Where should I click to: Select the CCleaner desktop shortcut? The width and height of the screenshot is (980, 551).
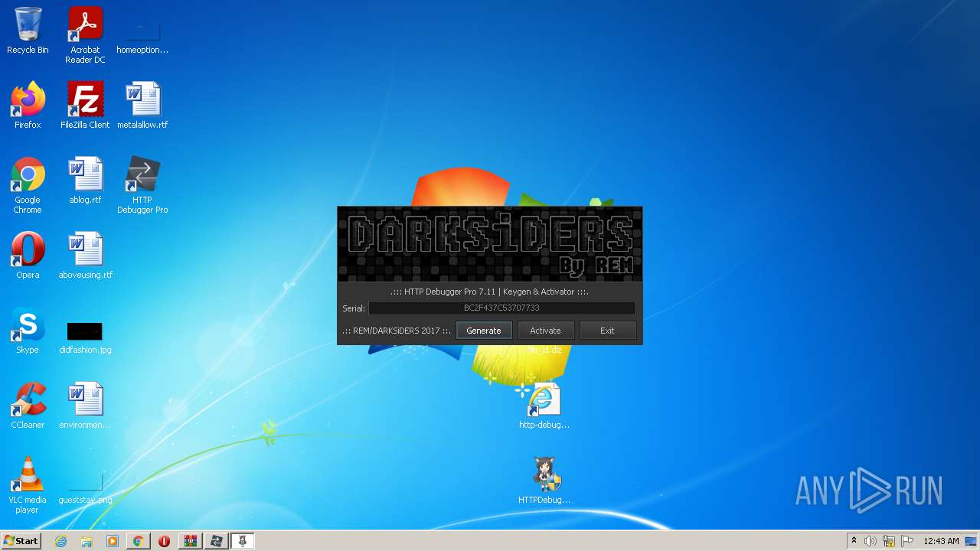point(28,406)
